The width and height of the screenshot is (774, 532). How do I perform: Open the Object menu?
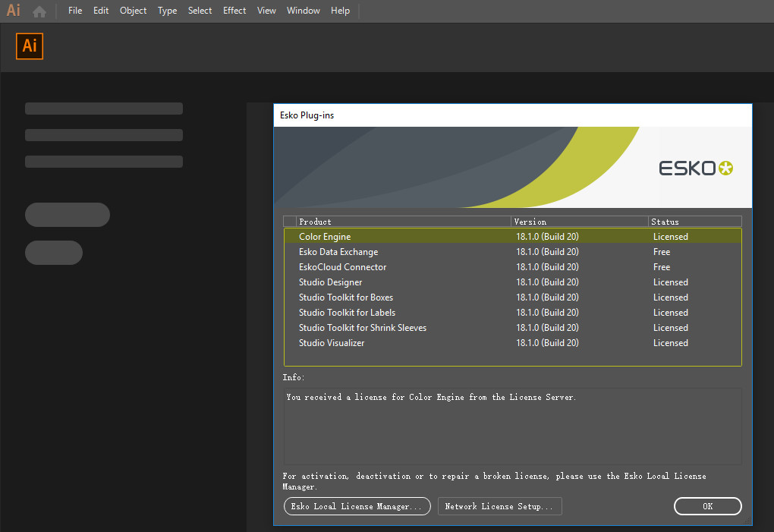[134, 11]
